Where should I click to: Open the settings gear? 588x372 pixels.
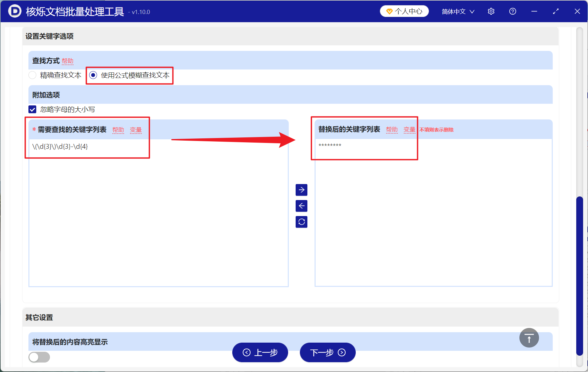pyautogui.click(x=491, y=11)
